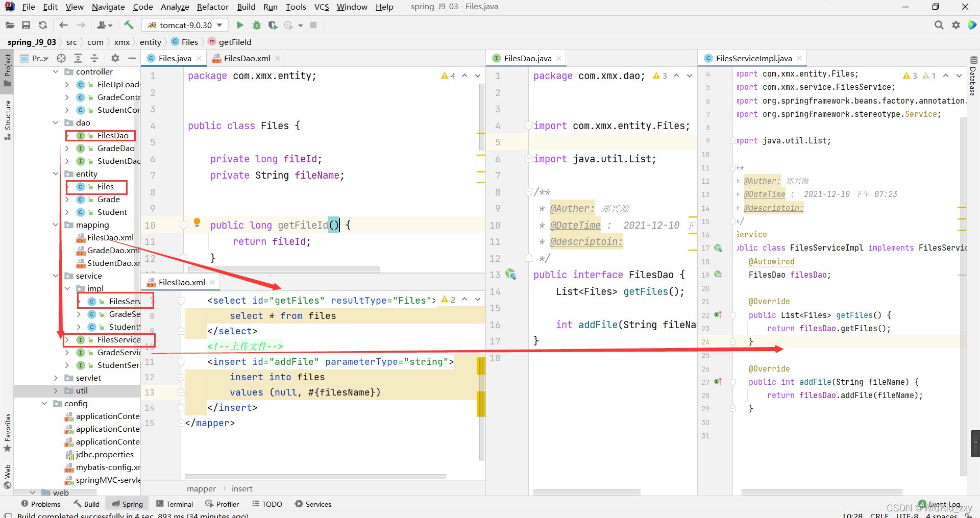Synchronize/reload files icon
This screenshot has height=518, width=980.
pos(43,25)
